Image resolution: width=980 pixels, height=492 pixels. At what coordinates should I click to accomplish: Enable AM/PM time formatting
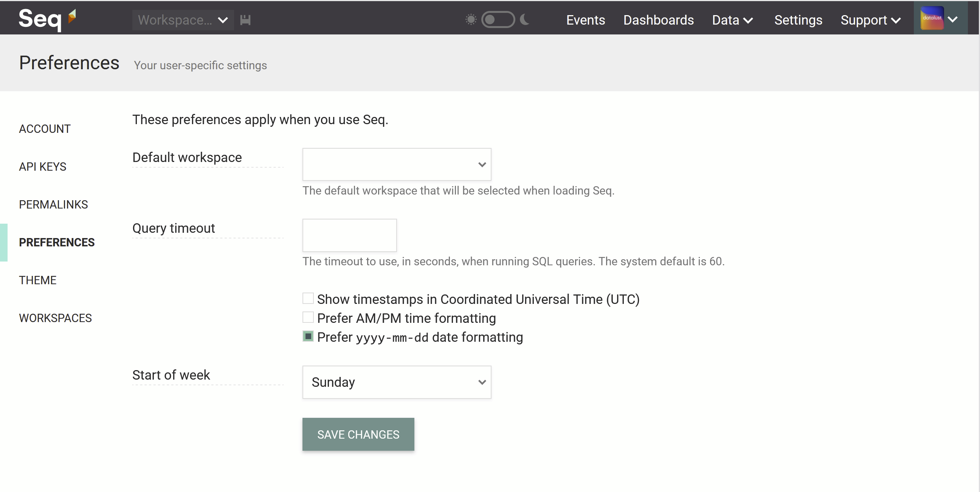[308, 318]
